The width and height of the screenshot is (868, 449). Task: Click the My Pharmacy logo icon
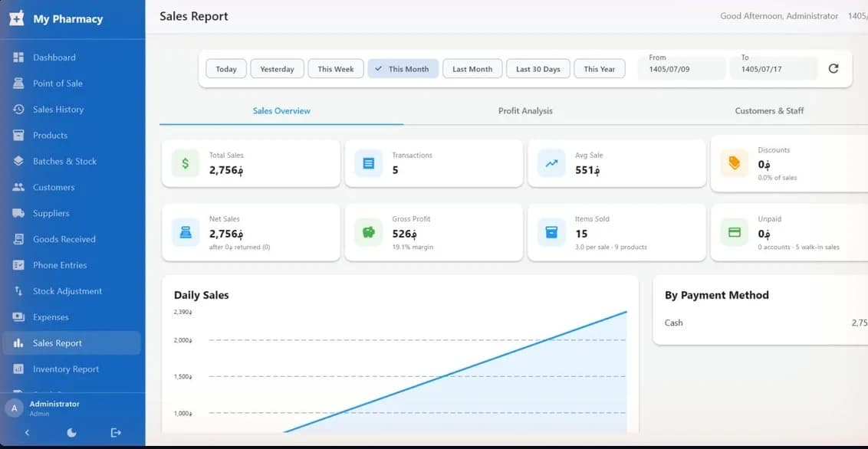(x=17, y=18)
